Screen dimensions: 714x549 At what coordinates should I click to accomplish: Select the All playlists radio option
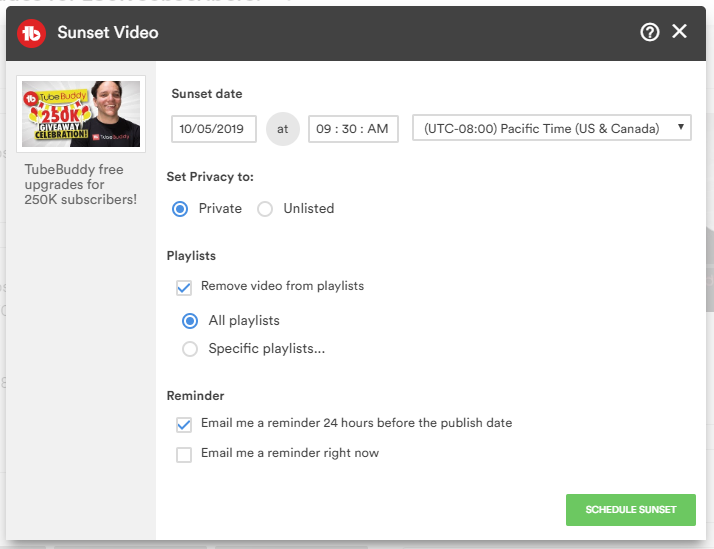click(x=190, y=321)
